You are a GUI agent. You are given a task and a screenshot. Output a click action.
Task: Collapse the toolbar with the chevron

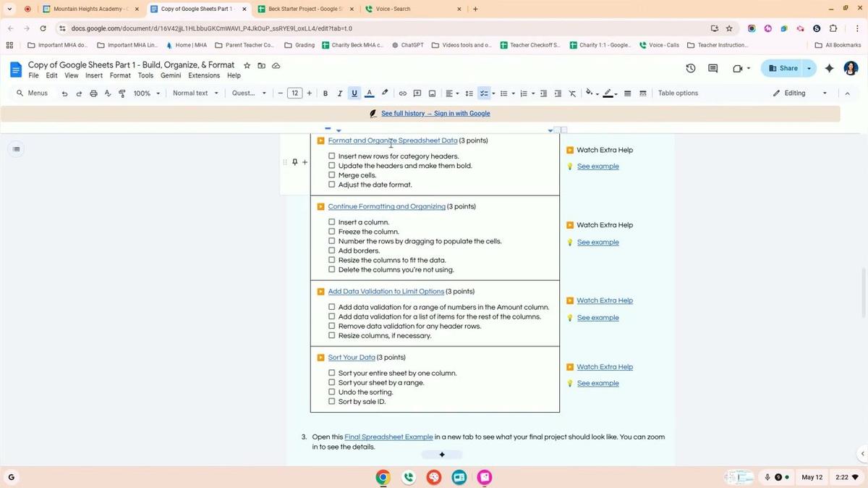point(848,93)
